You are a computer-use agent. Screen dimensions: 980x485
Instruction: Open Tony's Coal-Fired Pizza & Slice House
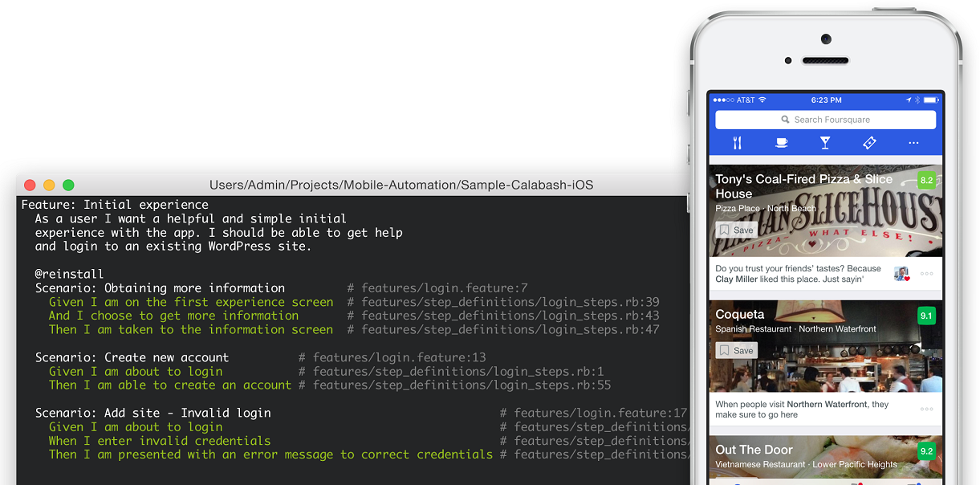click(x=803, y=186)
